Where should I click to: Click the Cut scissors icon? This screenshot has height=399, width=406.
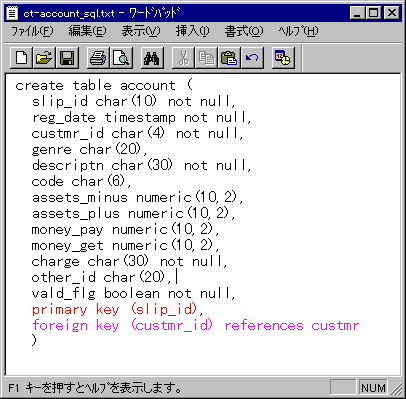(x=183, y=58)
